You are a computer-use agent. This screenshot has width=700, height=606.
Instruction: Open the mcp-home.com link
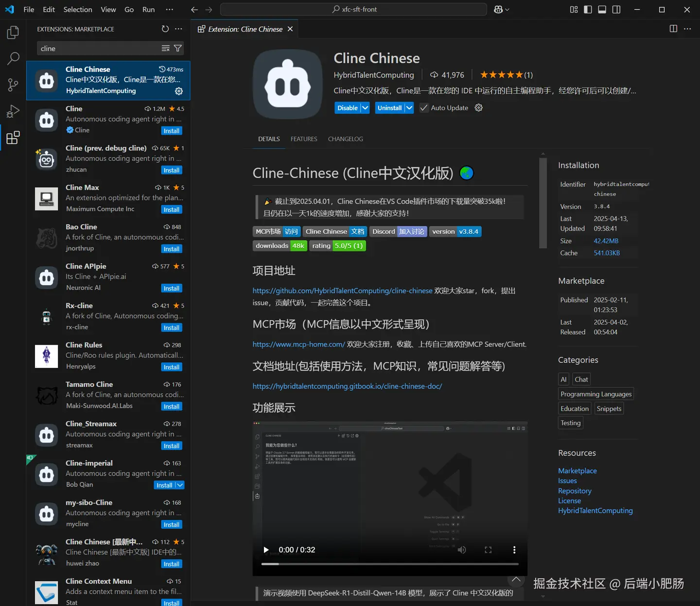[298, 344]
